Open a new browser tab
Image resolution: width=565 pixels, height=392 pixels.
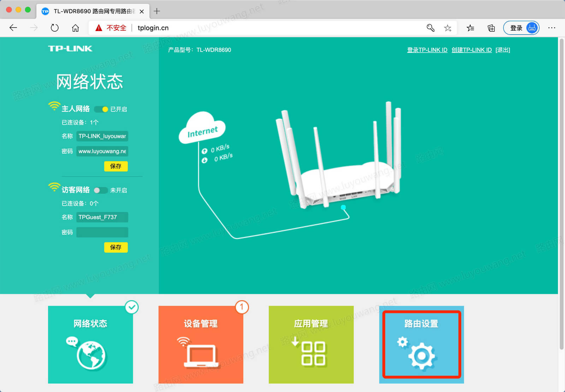157,11
